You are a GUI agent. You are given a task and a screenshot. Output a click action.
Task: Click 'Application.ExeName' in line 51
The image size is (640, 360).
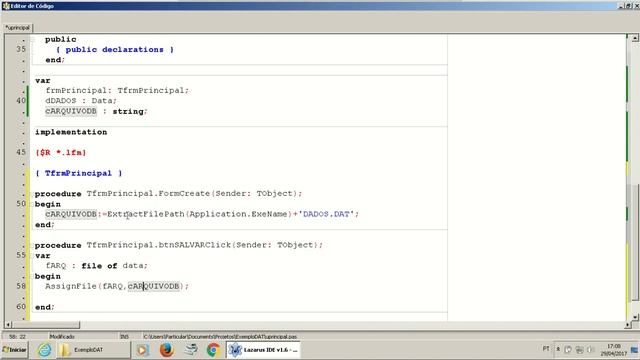[x=238, y=214]
